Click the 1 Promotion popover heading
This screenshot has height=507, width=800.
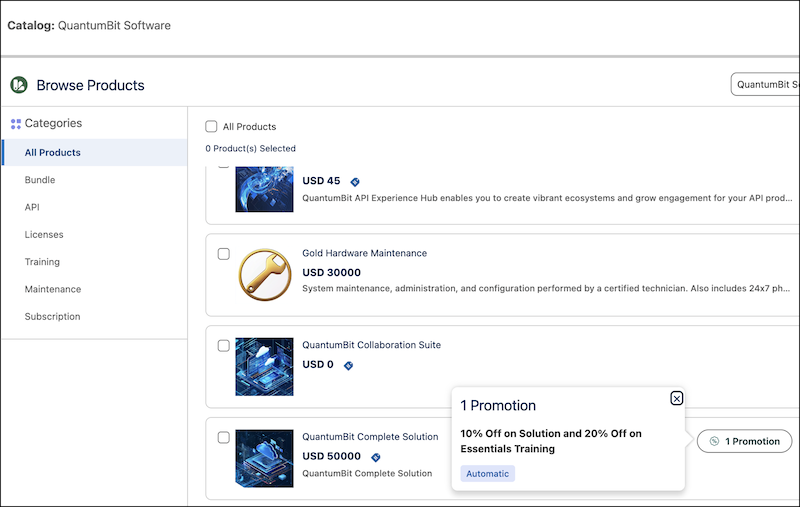pos(498,405)
